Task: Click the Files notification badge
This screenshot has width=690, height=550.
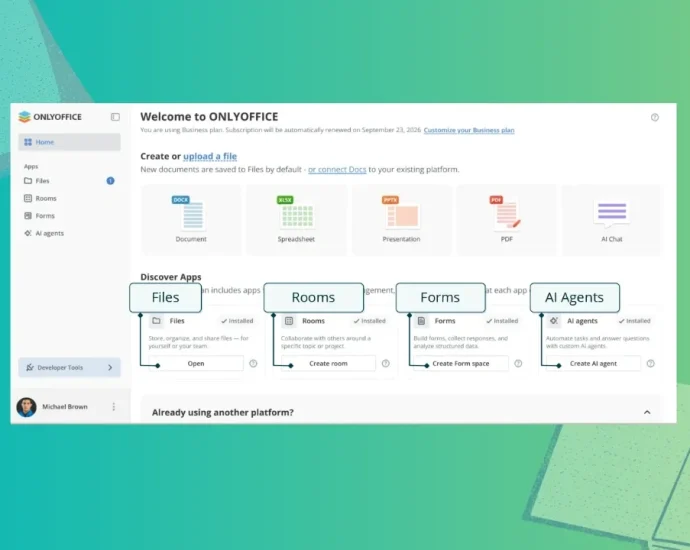Action: [x=110, y=181]
